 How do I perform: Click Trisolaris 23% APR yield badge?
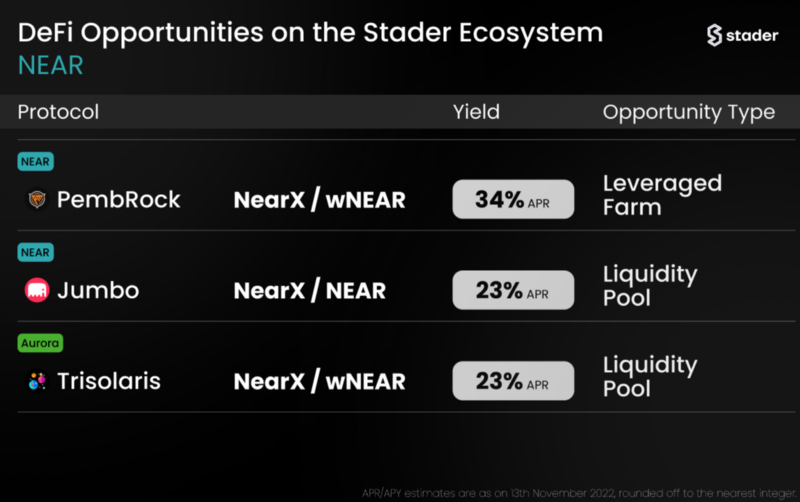point(513,381)
